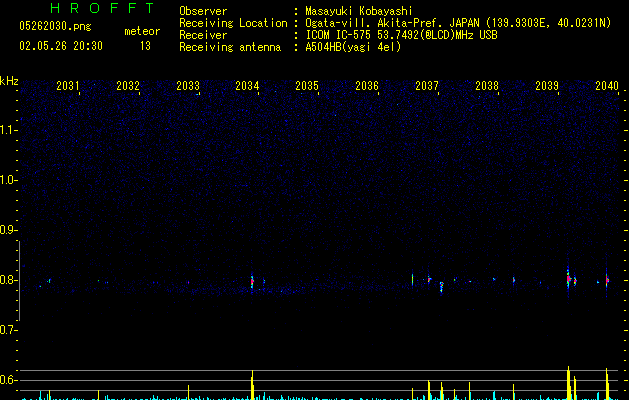This screenshot has width=629, height=400.
Task: Click the Receiving Location label
Action: coord(233,23)
